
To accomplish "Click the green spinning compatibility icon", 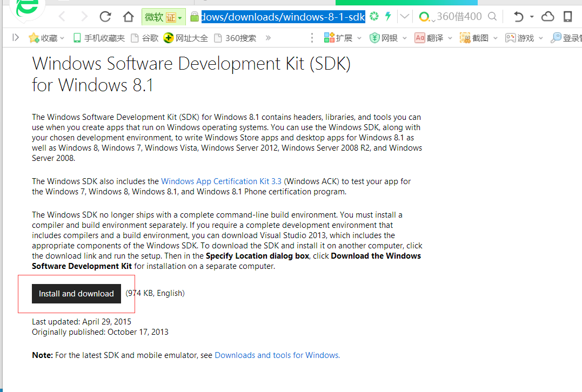I will coord(374,16).
